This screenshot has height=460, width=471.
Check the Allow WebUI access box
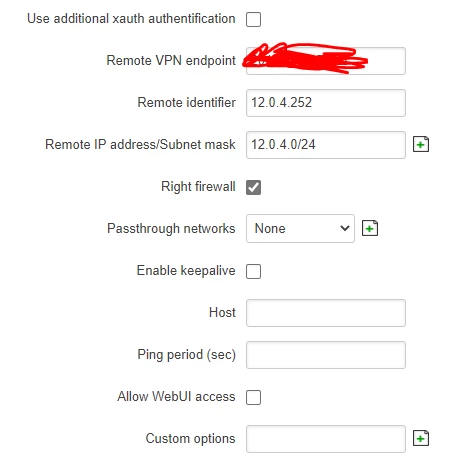253,397
